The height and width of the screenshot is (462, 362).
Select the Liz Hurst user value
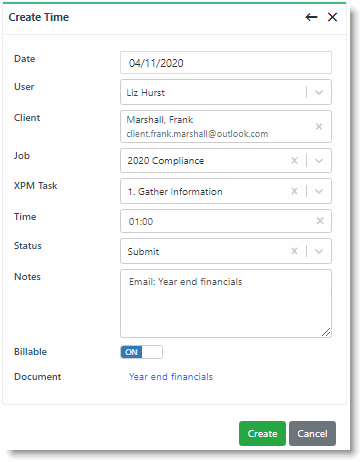(x=145, y=93)
